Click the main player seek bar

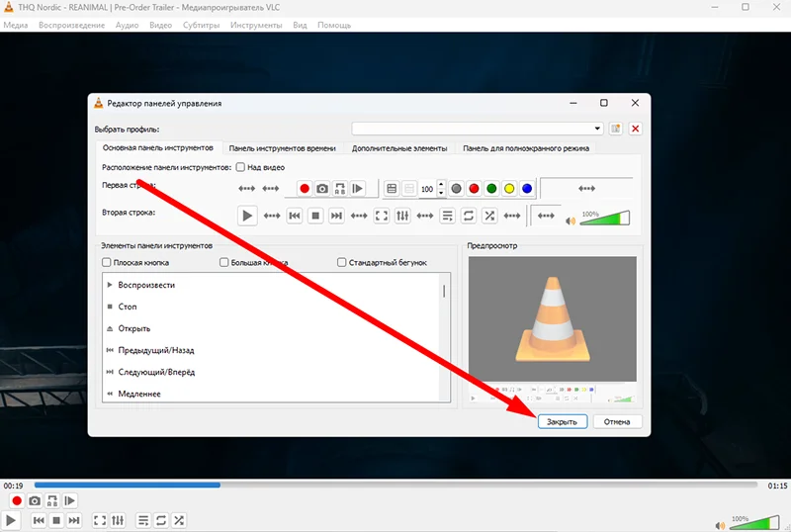pyautogui.click(x=395, y=486)
